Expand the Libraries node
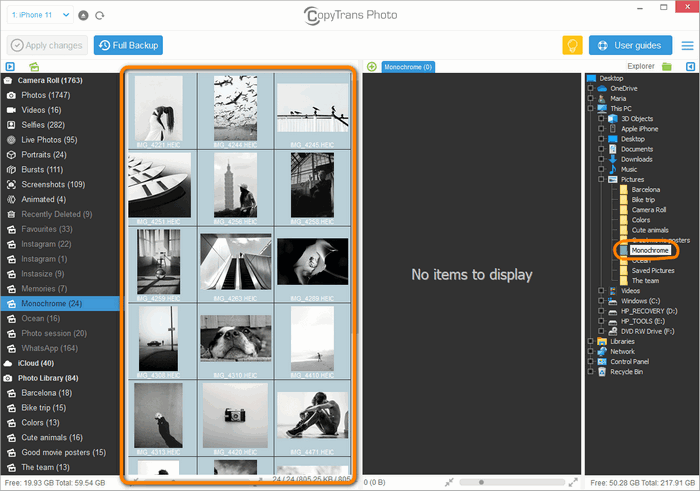 591,341
